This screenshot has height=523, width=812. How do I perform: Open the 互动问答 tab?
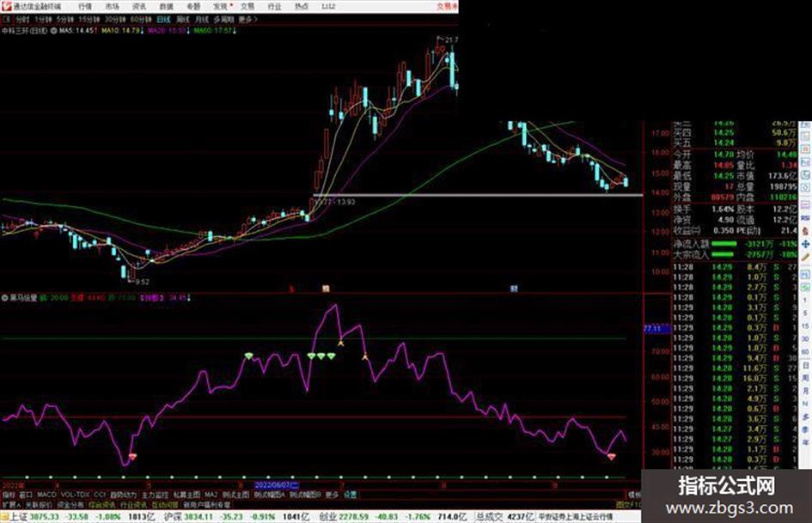click(x=165, y=504)
